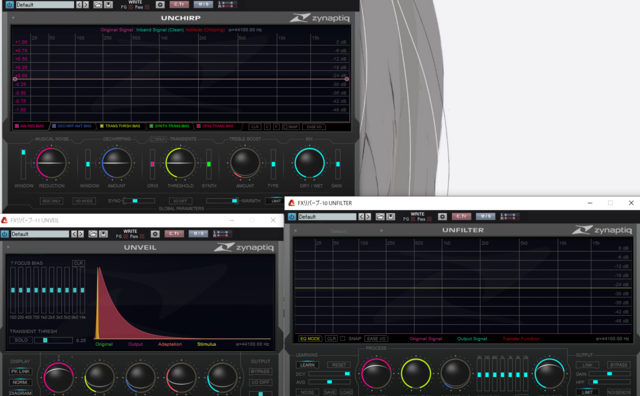The image size is (640, 396).
Task: Click Dechirping AMOUNT knob
Action: coord(116,163)
